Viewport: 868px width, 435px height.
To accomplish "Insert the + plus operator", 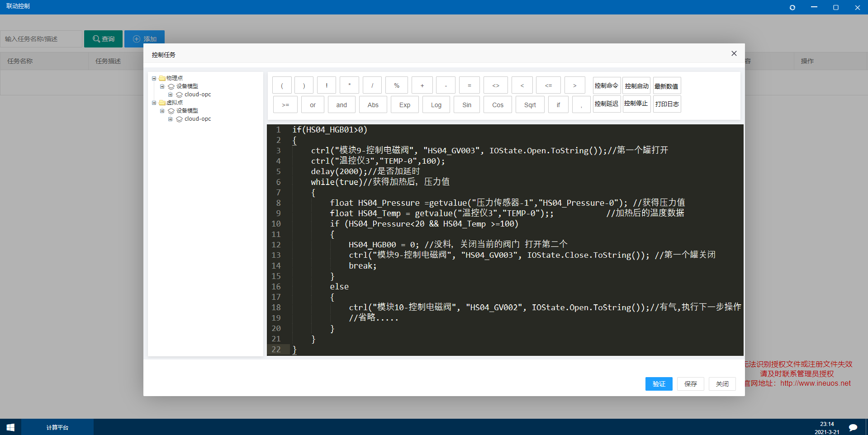I will tap(422, 85).
